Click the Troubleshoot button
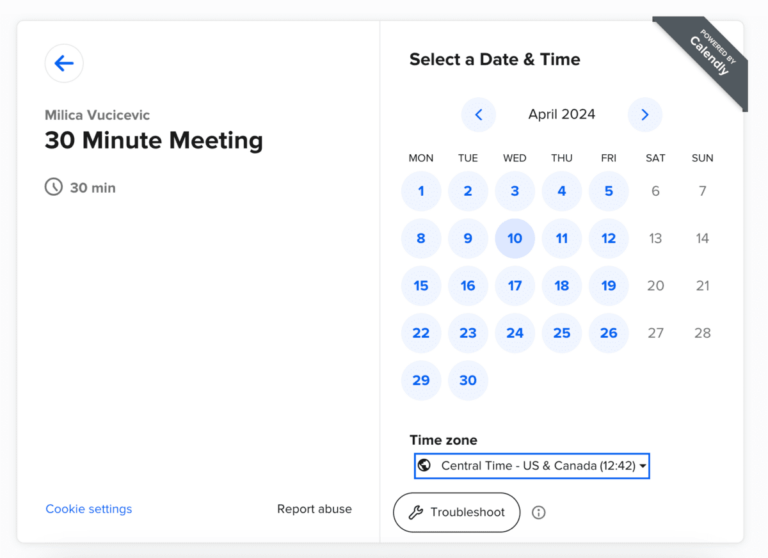 (x=456, y=512)
